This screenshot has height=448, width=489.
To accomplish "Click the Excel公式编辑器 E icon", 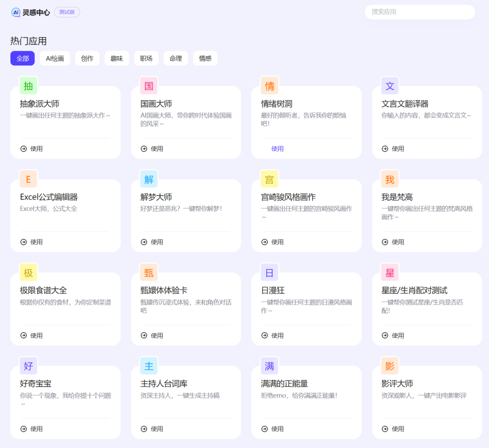I will point(28,179).
